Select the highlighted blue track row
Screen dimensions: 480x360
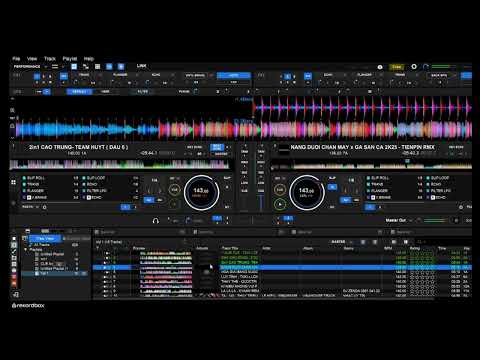(282, 267)
